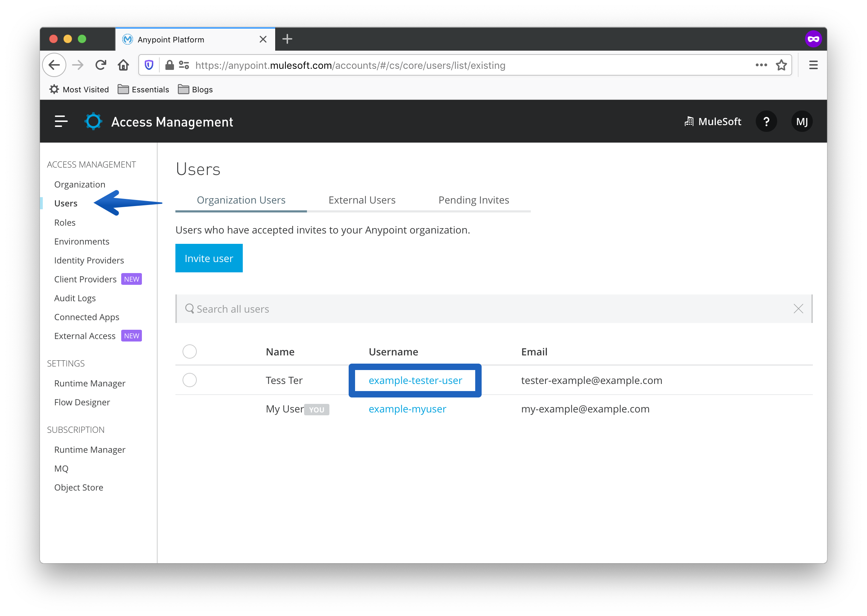
Task: Open the Essentials bookmarks folder
Action: tap(143, 89)
